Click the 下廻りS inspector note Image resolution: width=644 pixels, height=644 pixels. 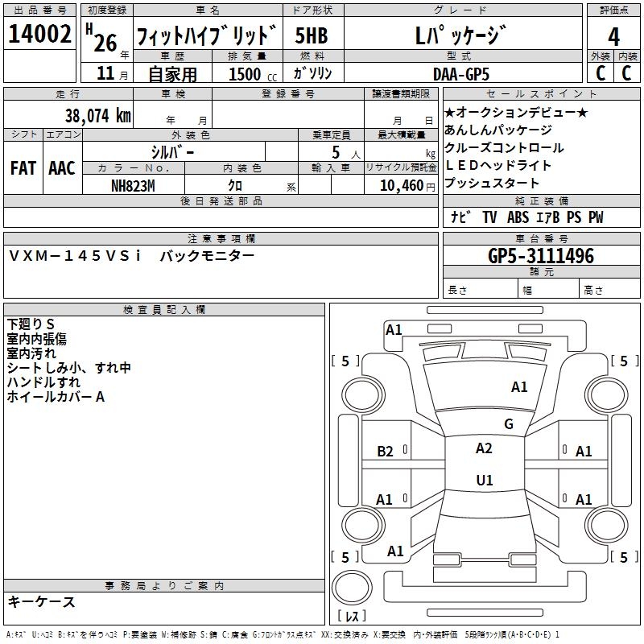click(31, 324)
